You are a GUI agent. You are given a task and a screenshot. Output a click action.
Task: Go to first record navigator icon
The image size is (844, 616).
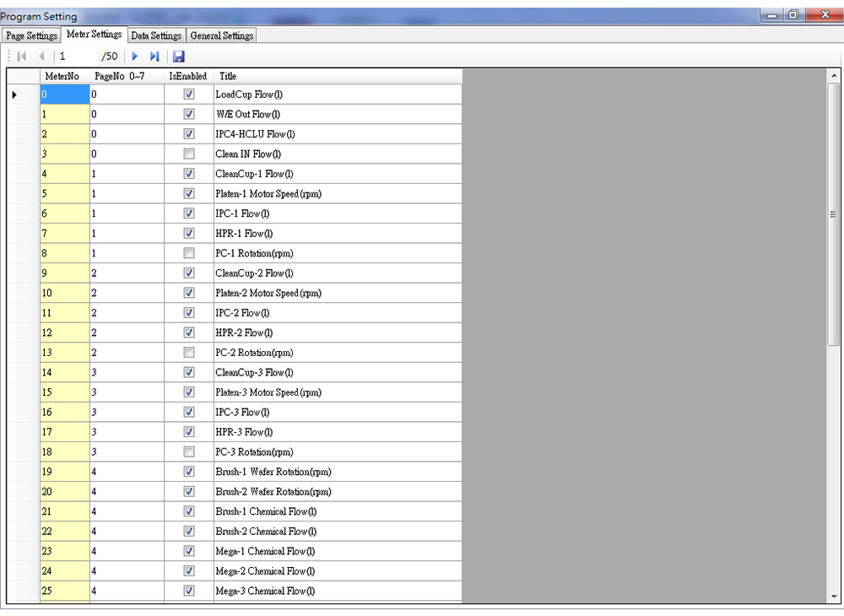pos(22,56)
